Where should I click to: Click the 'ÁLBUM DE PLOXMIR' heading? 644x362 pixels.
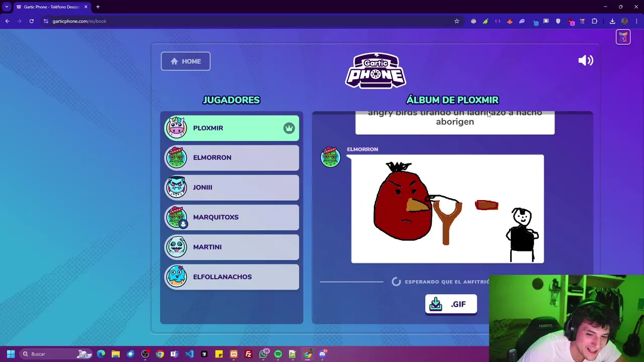[x=452, y=100]
